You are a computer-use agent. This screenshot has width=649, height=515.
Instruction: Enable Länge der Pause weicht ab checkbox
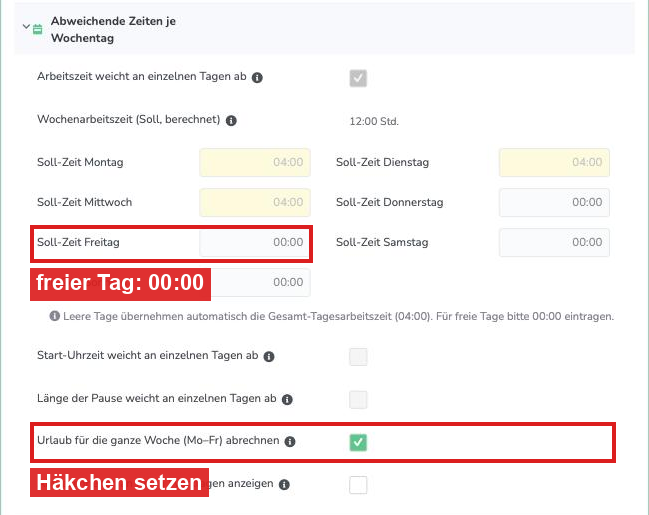358,399
